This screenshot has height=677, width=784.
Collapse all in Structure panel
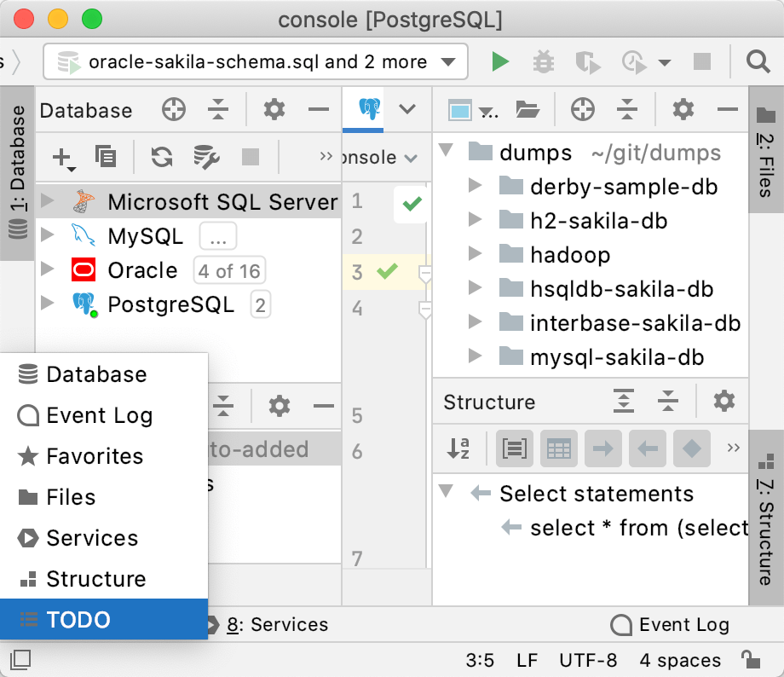pyautogui.click(x=668, y=401)
